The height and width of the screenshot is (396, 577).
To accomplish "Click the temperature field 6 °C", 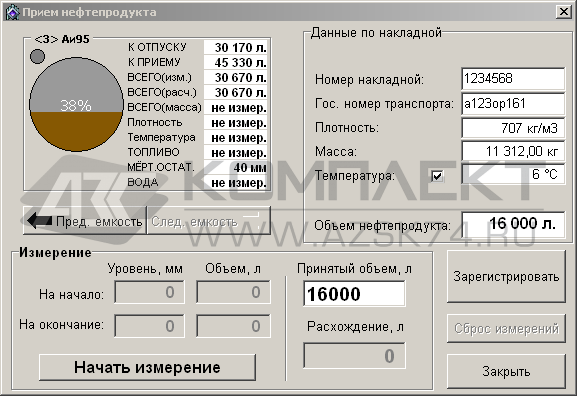I will tap(513, 174).
